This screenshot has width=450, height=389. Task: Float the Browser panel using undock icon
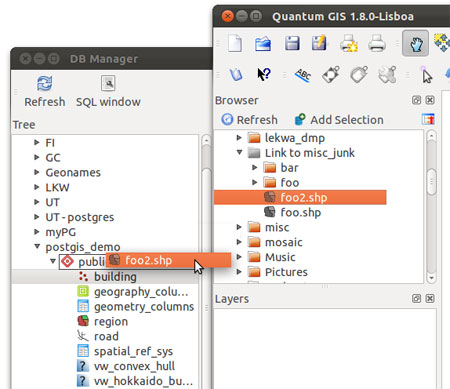416,100
